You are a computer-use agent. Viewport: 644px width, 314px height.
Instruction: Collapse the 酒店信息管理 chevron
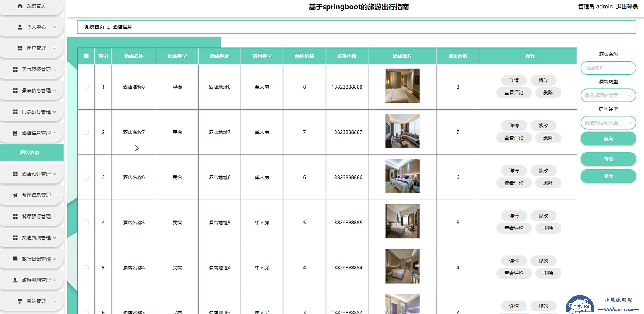tap(55, 133)
